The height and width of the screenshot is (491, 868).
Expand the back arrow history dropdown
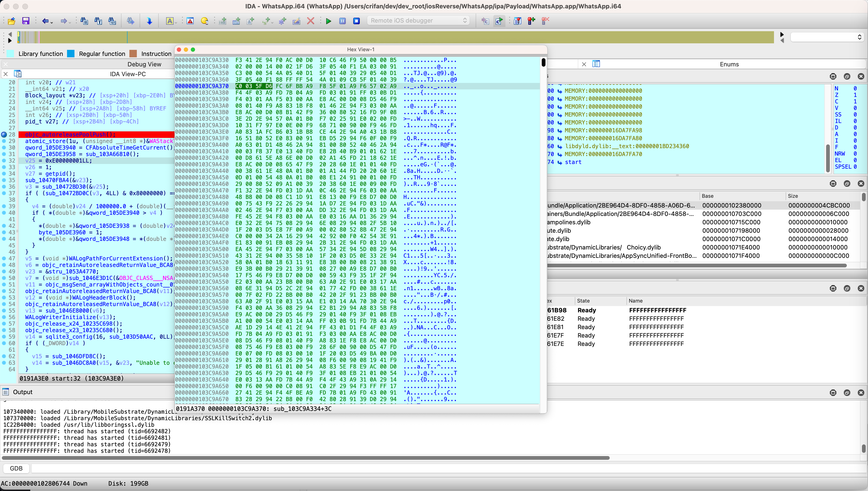click(52, 22)
